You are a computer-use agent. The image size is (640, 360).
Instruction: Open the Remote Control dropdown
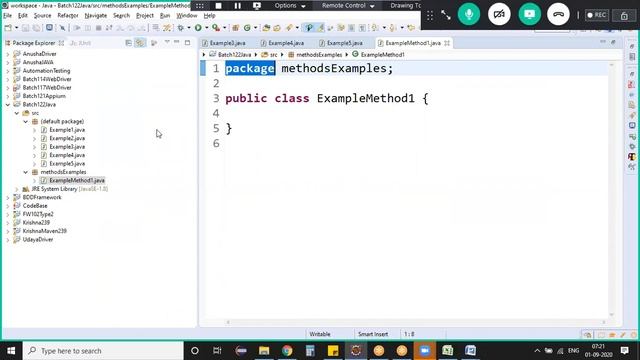coord(348,6)
